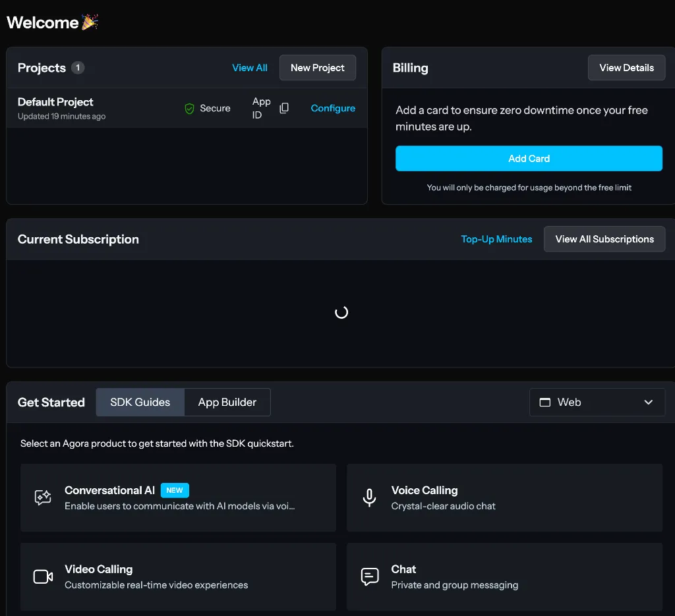Click 'Private and group messaging' description

pos(455,585)
